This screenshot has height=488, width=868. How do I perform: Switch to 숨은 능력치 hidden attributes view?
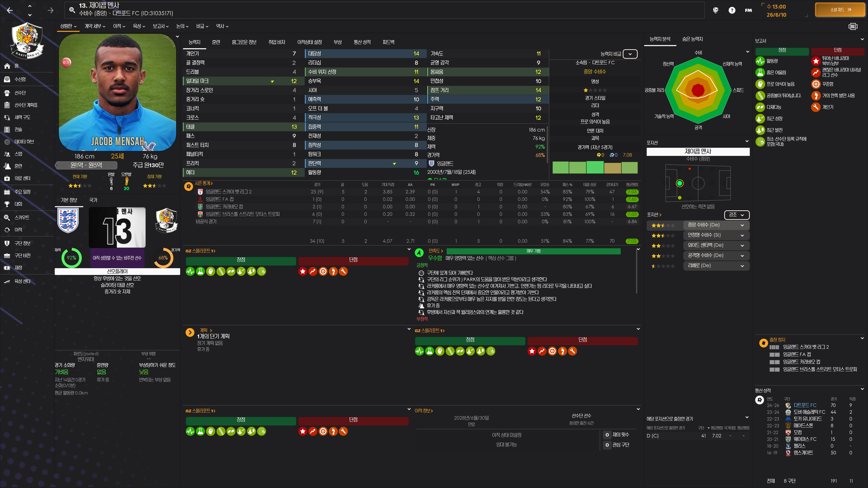coord(692,39)
